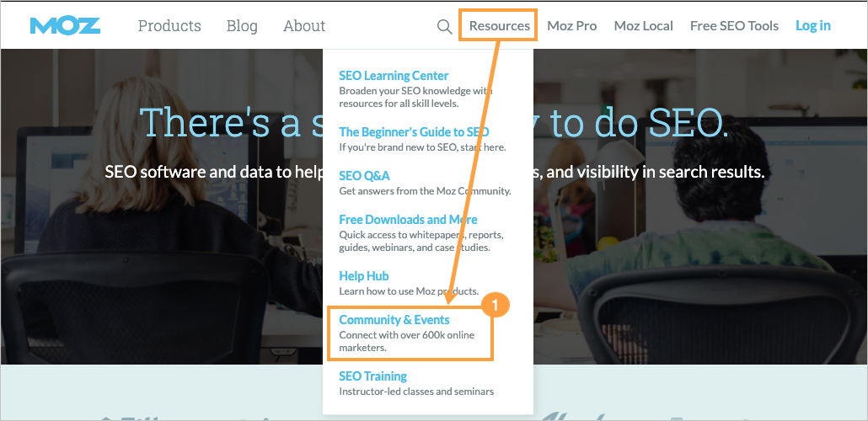This screenshot has width=868, height=421.
Task: Select SEO Learning Center from dropdown
Action: (394, 76)
